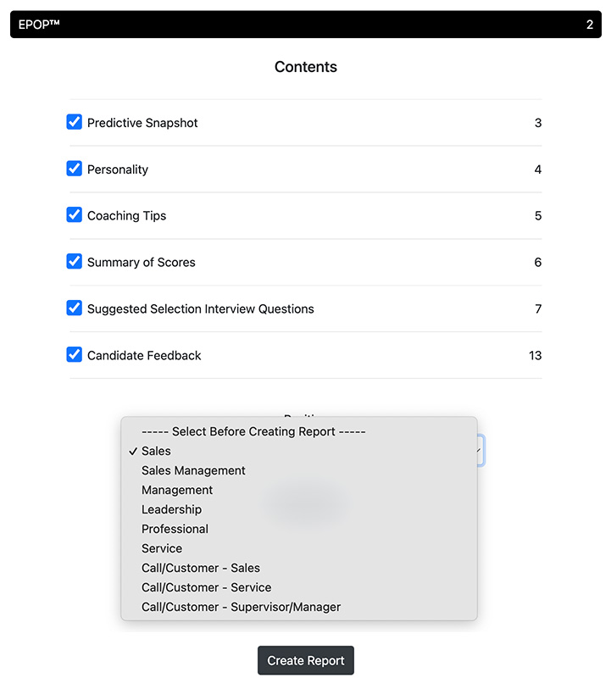Uncheck the Candidate Feedback checkbox
Image resolution: width=611 pixels, height=700 pixels.
[x=75, y=355]
